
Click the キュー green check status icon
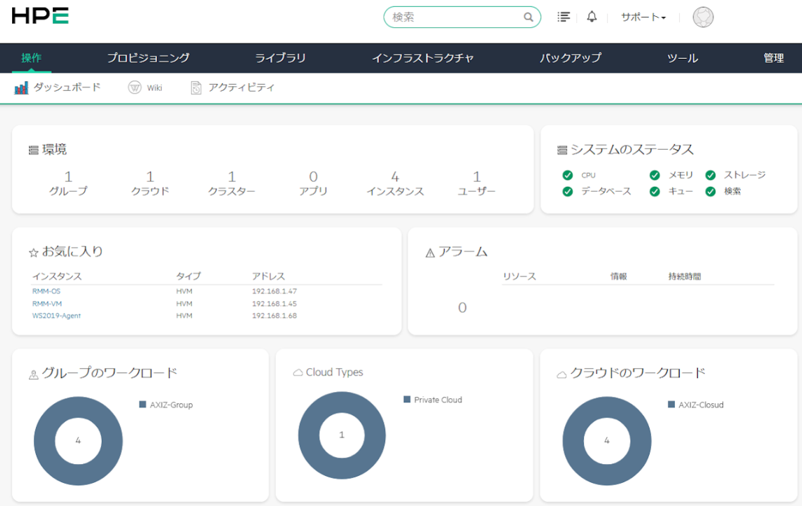pos(655,191)
